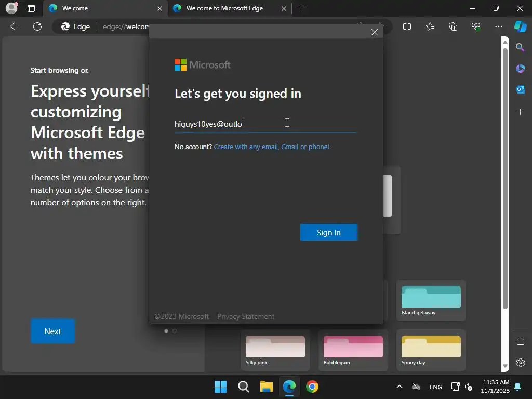Click the Sign In button
The width and height of the screenshot is (532, 399).
pyautogui.click(x=328, y=232)
